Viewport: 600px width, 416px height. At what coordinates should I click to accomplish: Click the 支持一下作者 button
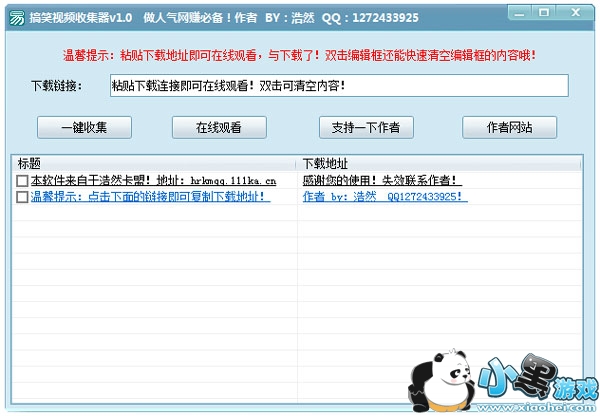tap(366, 127)
